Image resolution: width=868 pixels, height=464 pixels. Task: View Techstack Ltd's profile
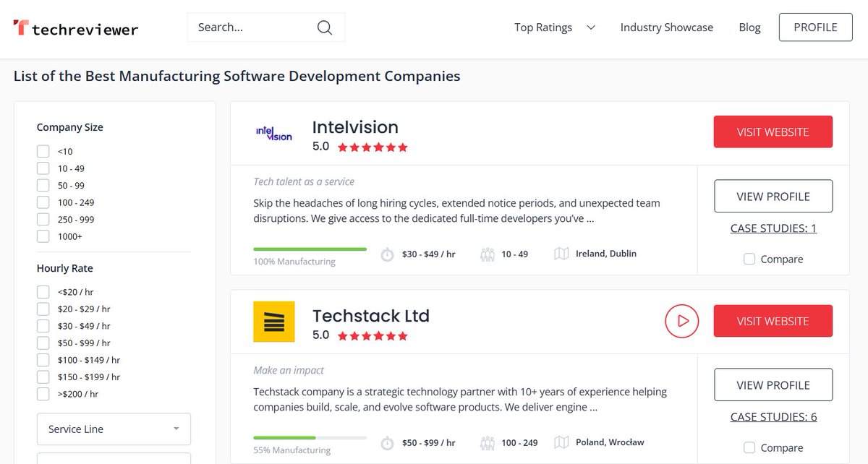[773, 385]
